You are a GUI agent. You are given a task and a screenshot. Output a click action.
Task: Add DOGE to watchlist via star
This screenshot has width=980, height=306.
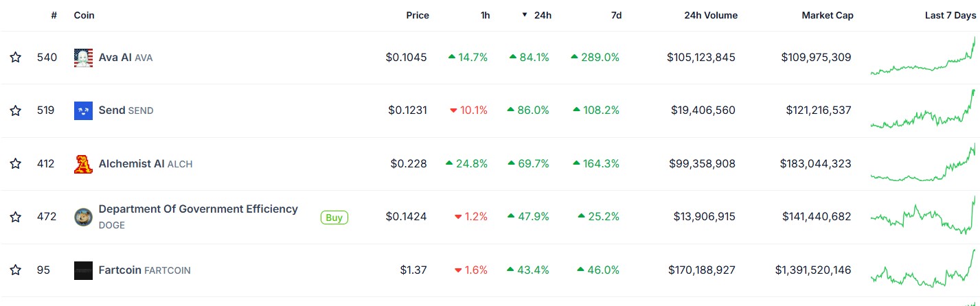click(x=16, y=217)
